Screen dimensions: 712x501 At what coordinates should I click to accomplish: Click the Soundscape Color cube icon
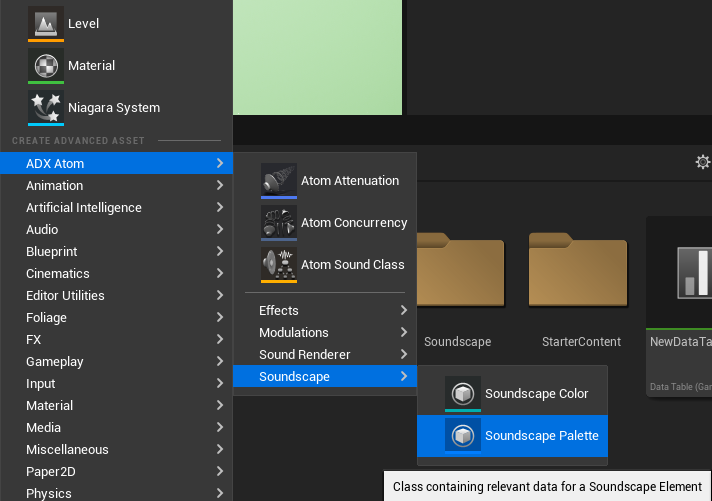(463, 394)
